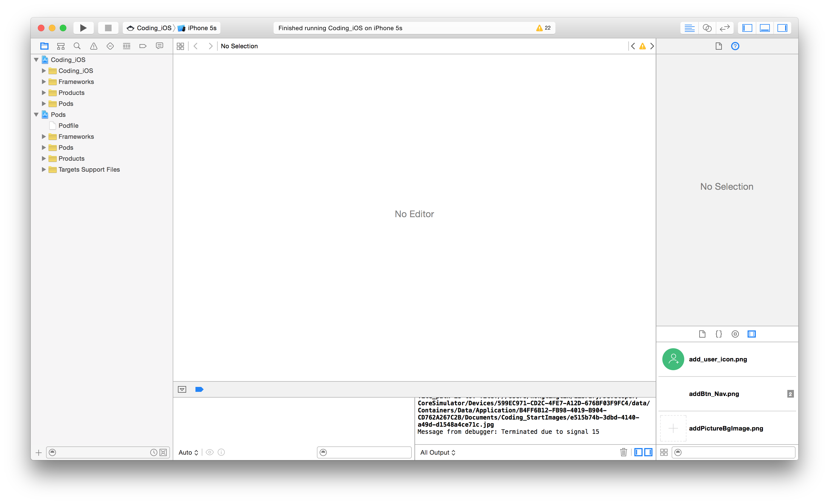
Task: Show the Assistant editor
Action: (707, 28)
